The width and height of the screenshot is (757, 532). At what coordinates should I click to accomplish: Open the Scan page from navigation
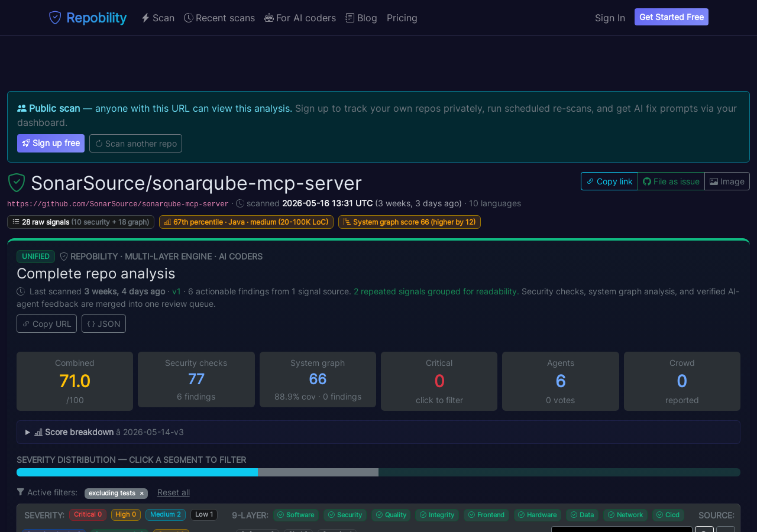coord(158,18)
